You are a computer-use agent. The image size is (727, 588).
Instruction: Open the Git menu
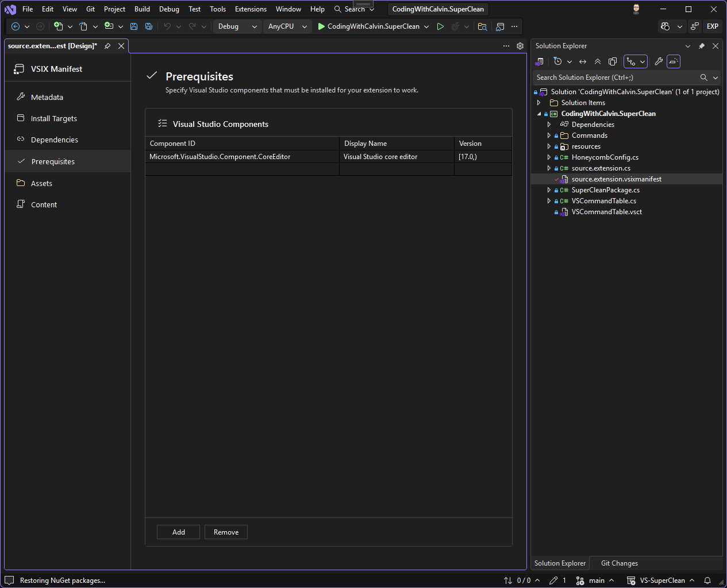pyautogui.click(x=91, y=9)
